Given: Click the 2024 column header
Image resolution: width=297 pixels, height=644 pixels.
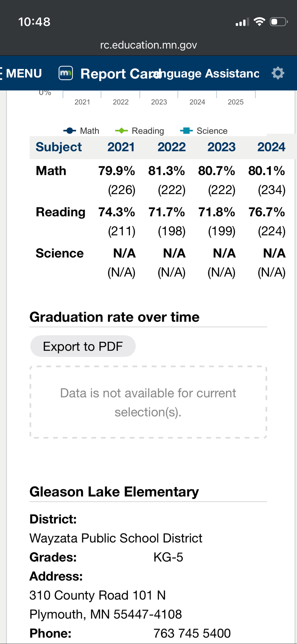Looking at the screenshot, I should click(271, 147).
